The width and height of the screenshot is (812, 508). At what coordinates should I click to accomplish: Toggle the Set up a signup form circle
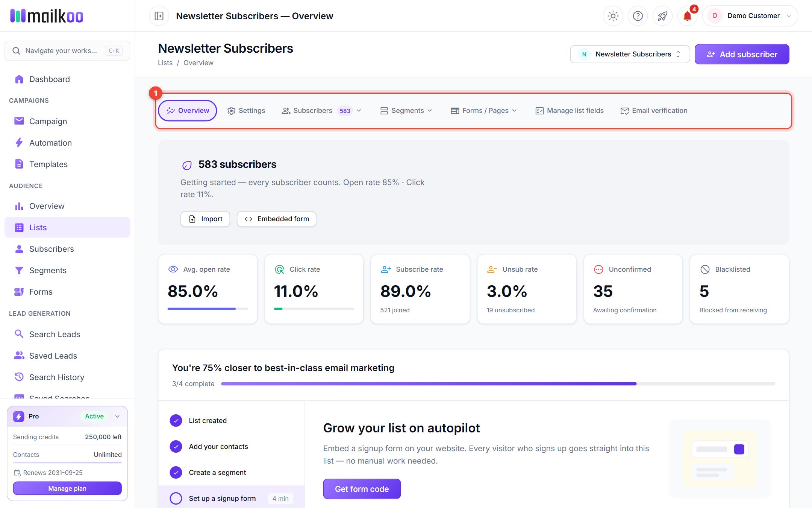tap(176, 498)
